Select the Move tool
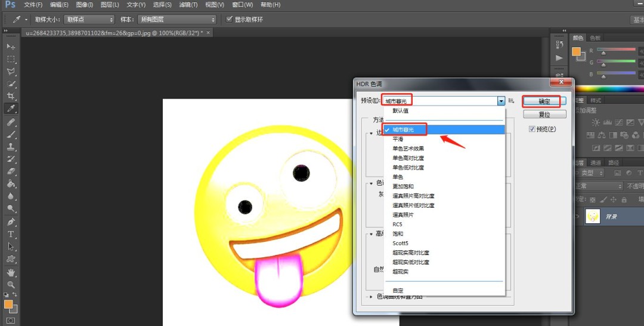The image size is (644, 326). pyautogui.click(x=11, y=47)
